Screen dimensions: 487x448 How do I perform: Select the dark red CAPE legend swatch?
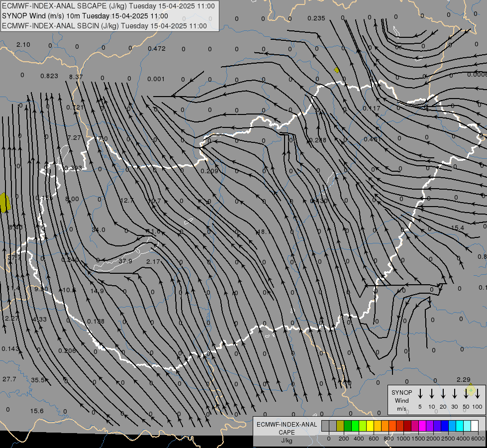pyautogui.click(x=407, y=426)
